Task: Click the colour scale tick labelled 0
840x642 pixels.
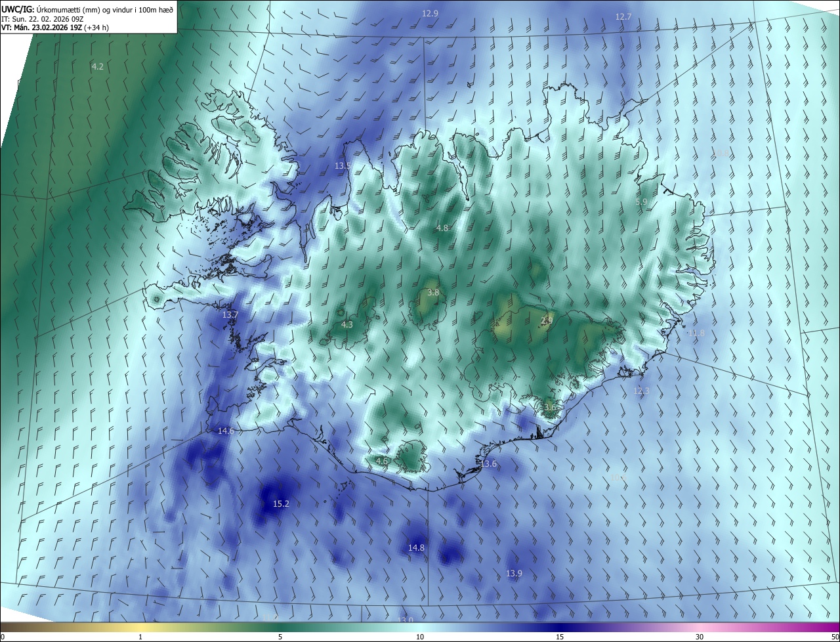Action: (3, 637)
